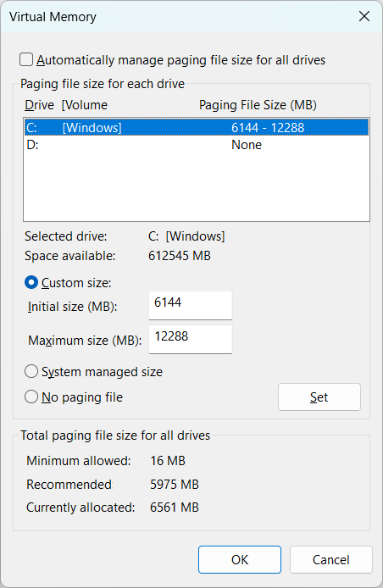Image resolution: width=383 pixels, height=588 pixels.
Task: Dismiss the dialog with Cancel
Action: pyautogui.click(x=330, y=559)
